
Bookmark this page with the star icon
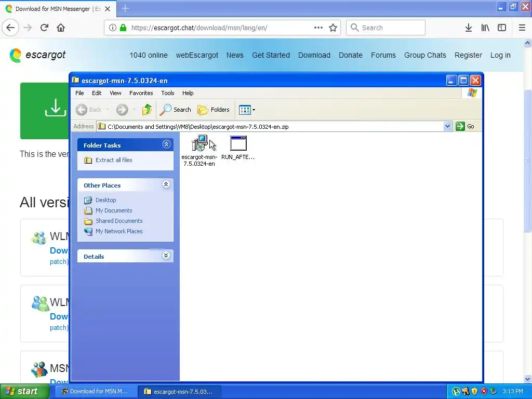click(x=333, y=28)
